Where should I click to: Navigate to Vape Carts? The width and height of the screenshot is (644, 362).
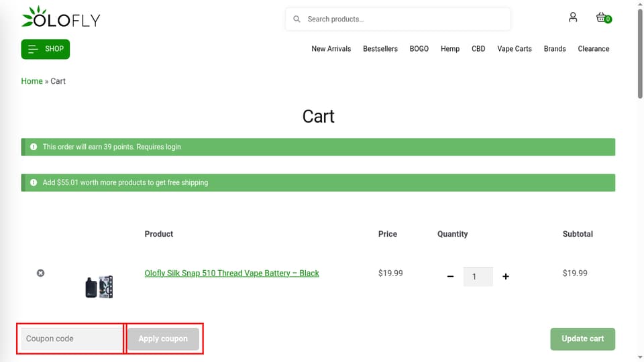pyautogui.click(x=515, y=49)
